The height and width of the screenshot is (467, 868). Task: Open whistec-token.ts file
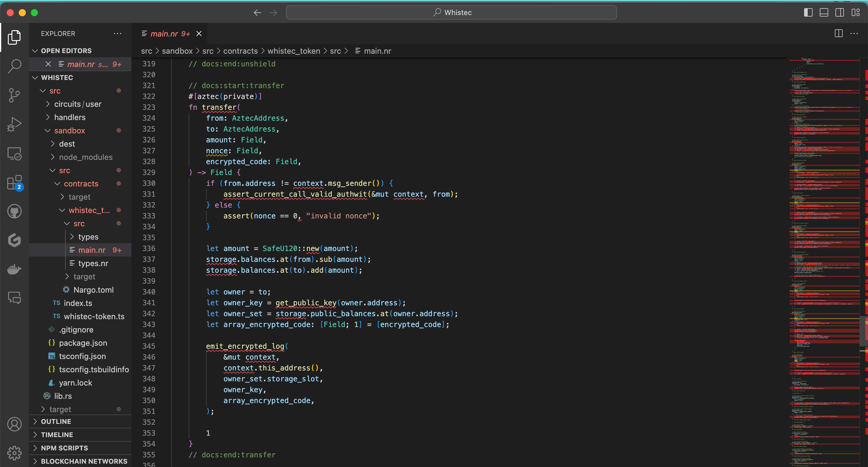(x=80, y=316)
